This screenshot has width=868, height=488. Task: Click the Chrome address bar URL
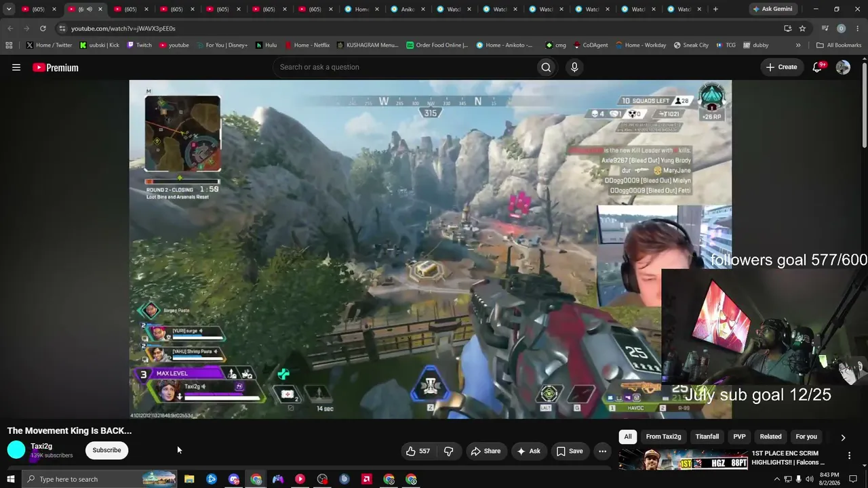point(123,28)
